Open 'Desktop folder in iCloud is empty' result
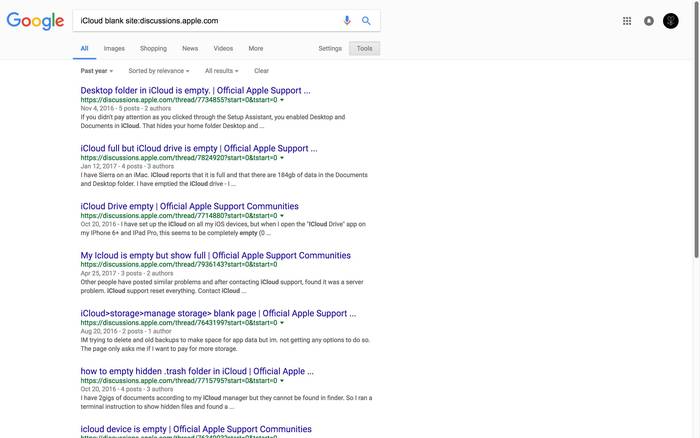700x438 pixels. [x=195, y=90]
